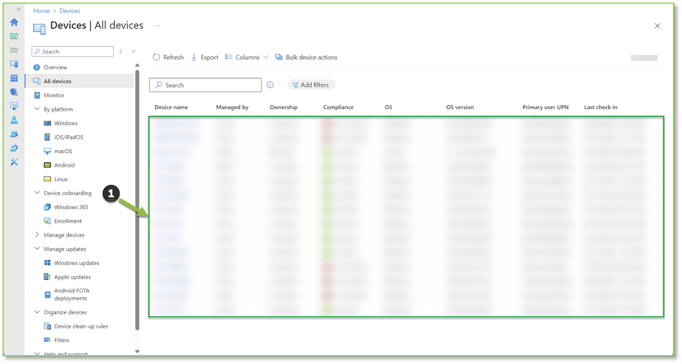Click the Home icon in the left rail
682x364 pixels.
click(14, 22)
